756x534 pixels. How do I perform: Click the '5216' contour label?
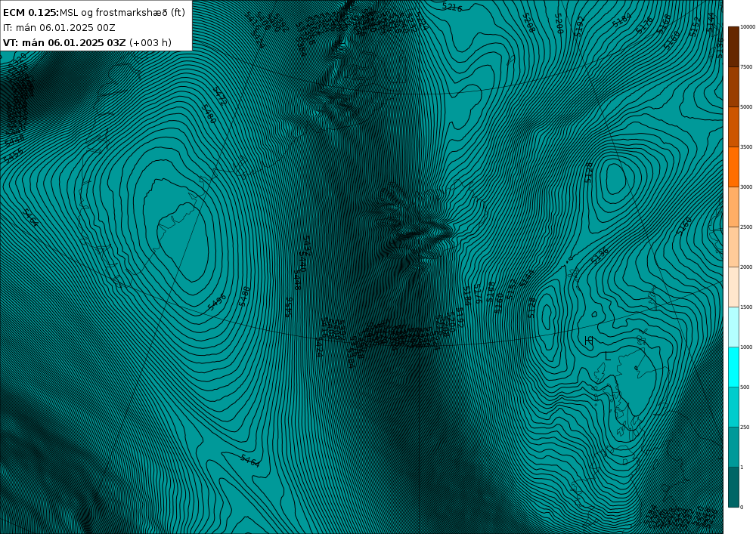coord(452,7)
